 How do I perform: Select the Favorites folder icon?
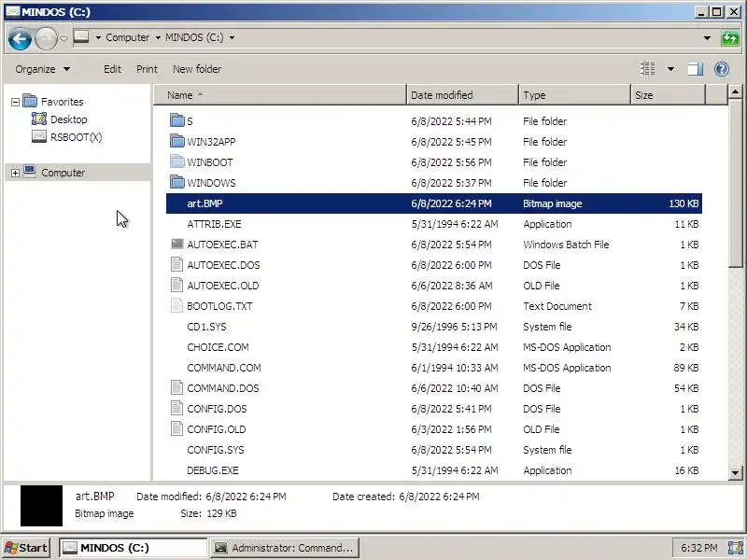coord(30,101)
